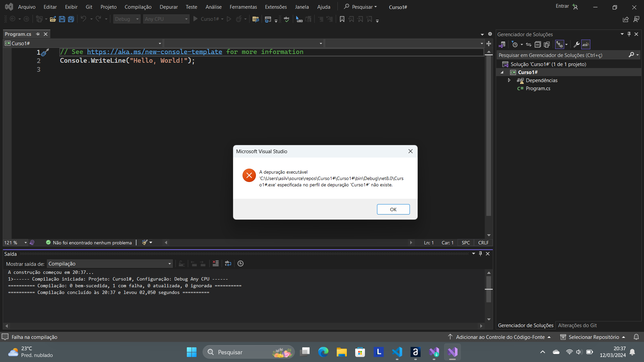
Task: Click the Save Program.cs toolbar icon
Action: [x=62, y=19]
